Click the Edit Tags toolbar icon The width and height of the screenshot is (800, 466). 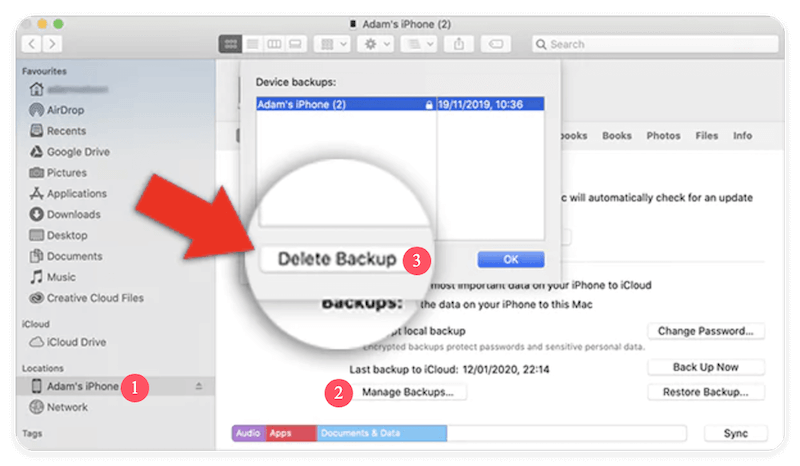pyautogui.click(x=496, y=44)
